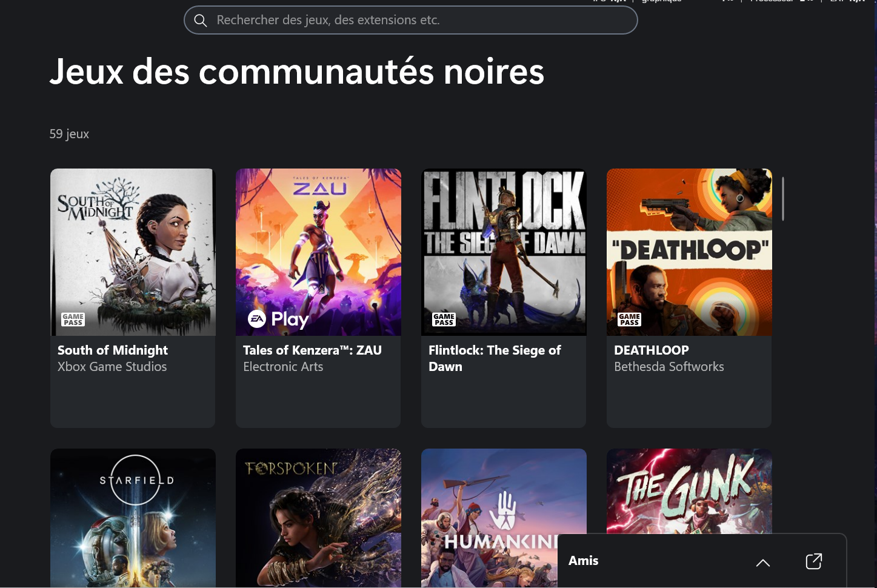Open the DEATHLOOP cover art
Image resolution: width=877 pixels, height=588 pixels.
[689, 252]
